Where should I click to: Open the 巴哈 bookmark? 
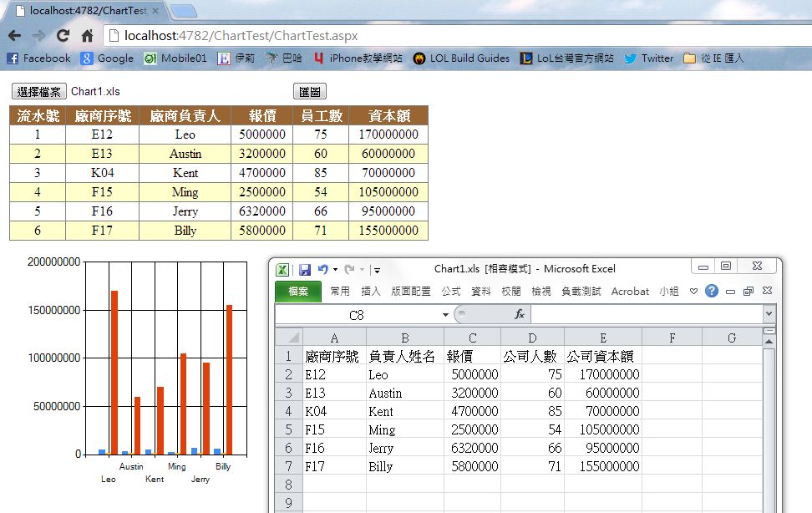284,58
